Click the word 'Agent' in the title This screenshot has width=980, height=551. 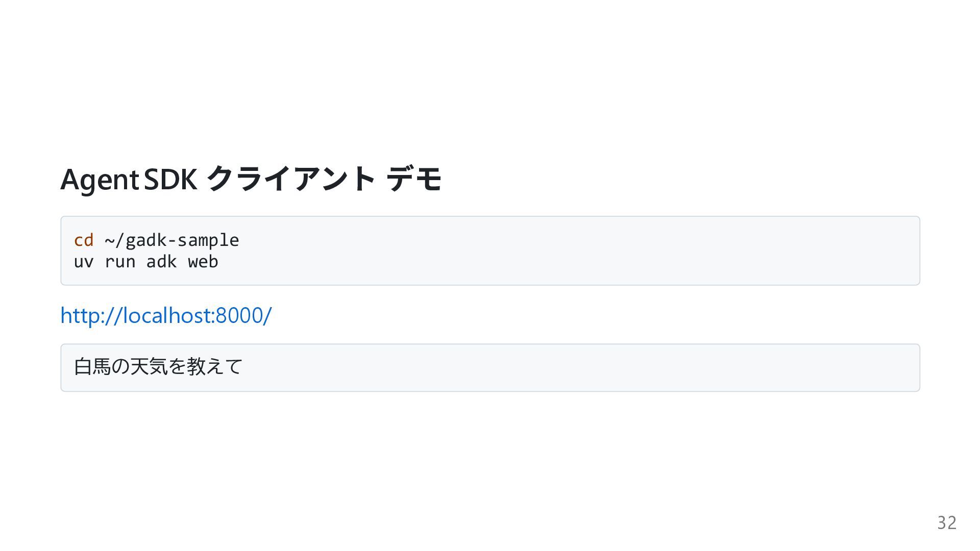(x=99, y=180)
